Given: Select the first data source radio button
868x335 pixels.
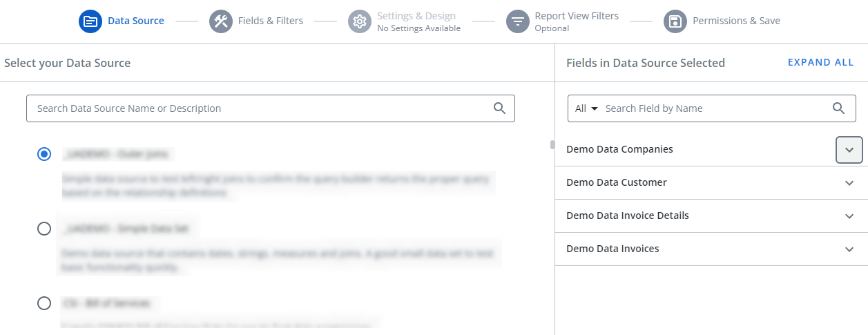Looking at the screenshot, I should (44, 154).
